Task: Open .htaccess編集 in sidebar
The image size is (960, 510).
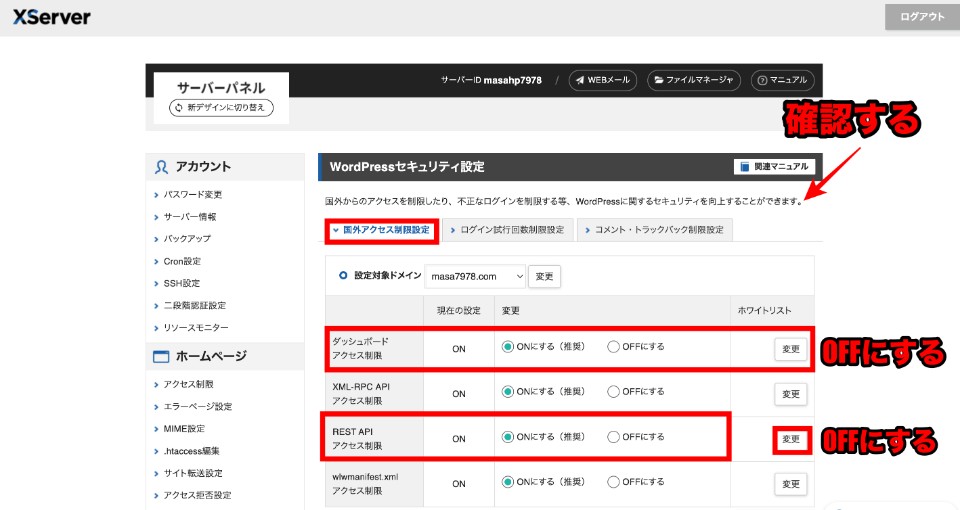Action: 191,451
